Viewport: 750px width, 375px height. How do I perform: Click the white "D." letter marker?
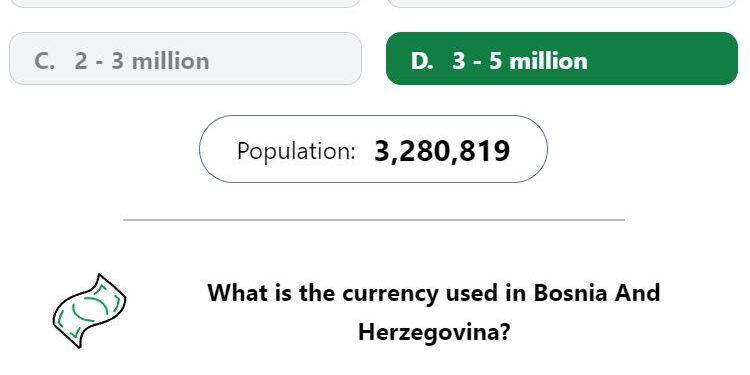pos(422,61)
